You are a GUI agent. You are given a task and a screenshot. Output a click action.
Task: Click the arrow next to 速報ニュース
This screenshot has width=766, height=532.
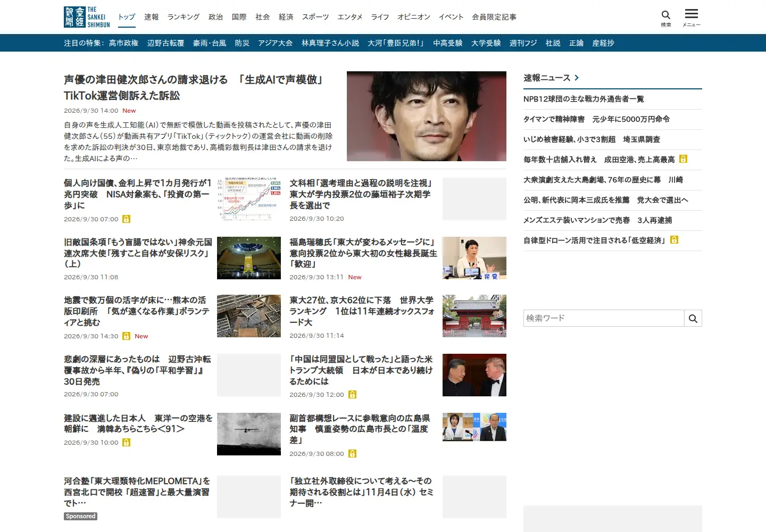pyautogui.click(x=577, y=78)
